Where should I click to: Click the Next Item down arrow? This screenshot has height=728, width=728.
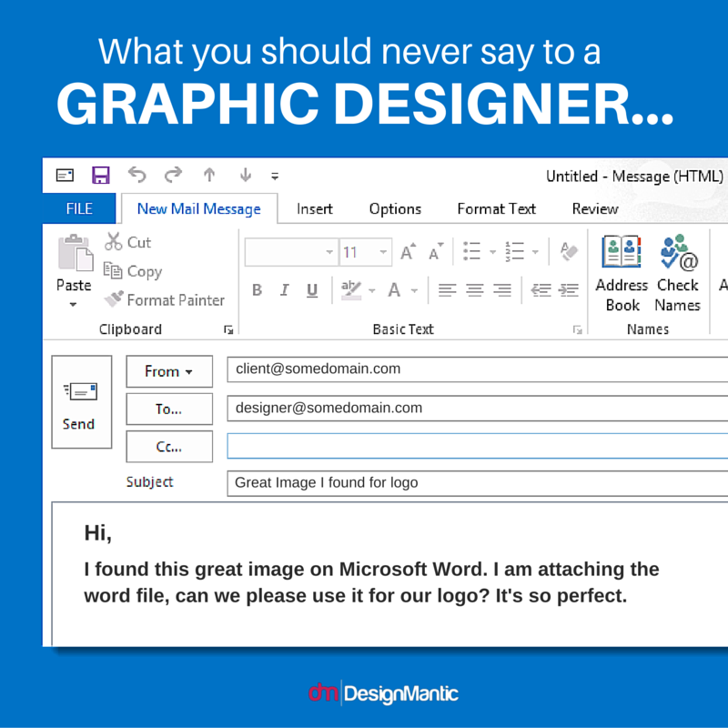click(x=246, y=175)
